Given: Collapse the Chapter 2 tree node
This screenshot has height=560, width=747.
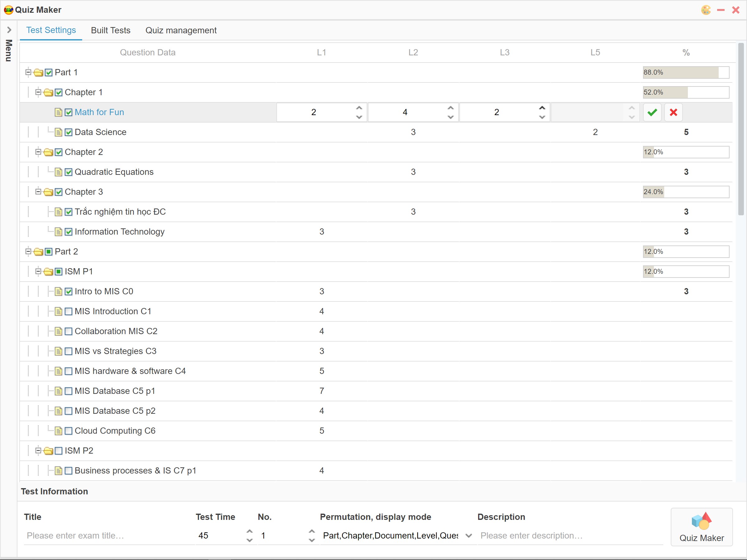Looking at the screenshot, I should (x=38, y=152).
